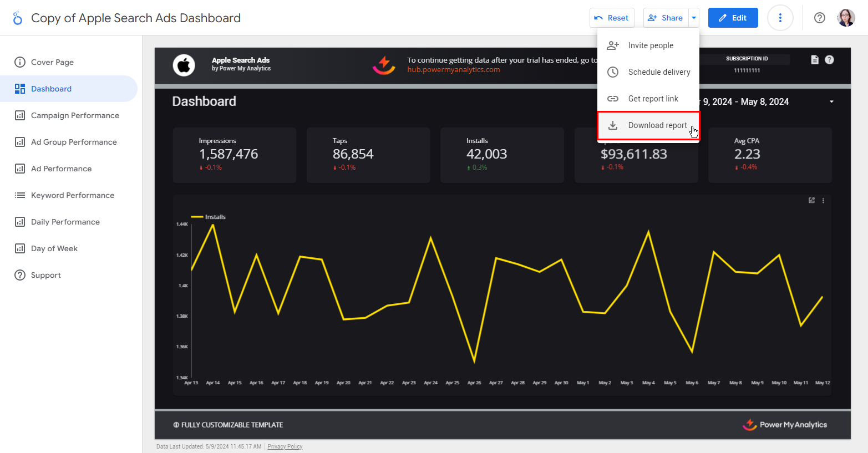Image resolution: width=868 pixels, height=453 pixels.
Task: Open the vertical three-dot more options menu
Action: (780, 18)
